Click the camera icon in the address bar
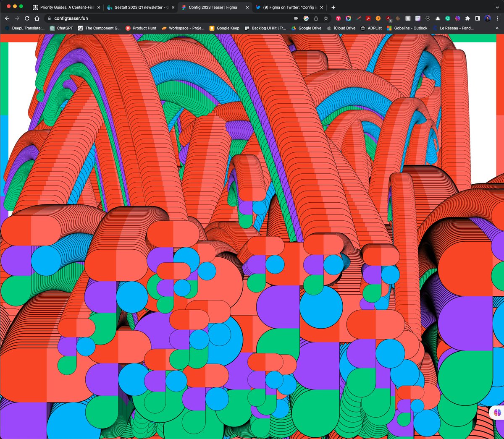 (296, 18)
